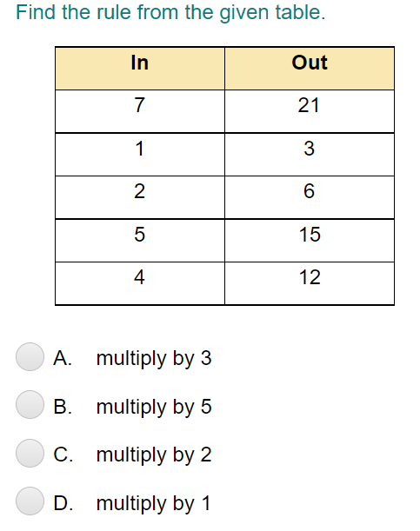Click the Out cell showing 6
Viewport: 420px width, 531px height.
coord(310,197)
